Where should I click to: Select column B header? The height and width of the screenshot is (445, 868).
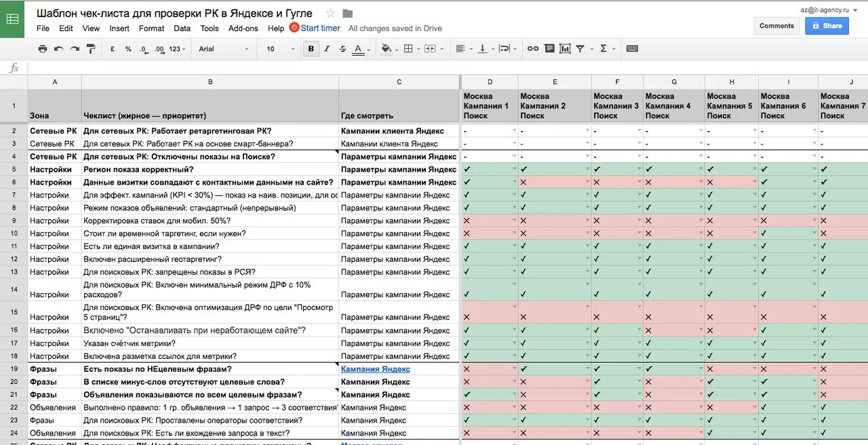pos(210,81)
